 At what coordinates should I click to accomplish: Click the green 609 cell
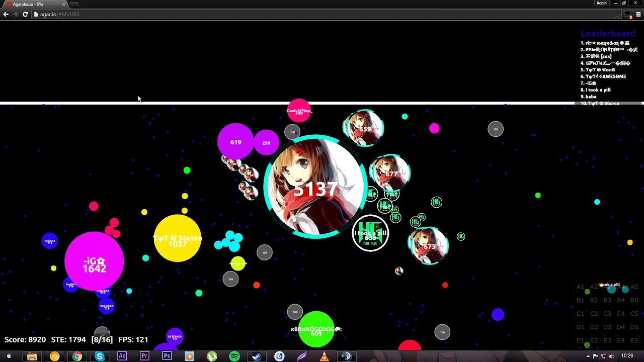pos(316,330)
